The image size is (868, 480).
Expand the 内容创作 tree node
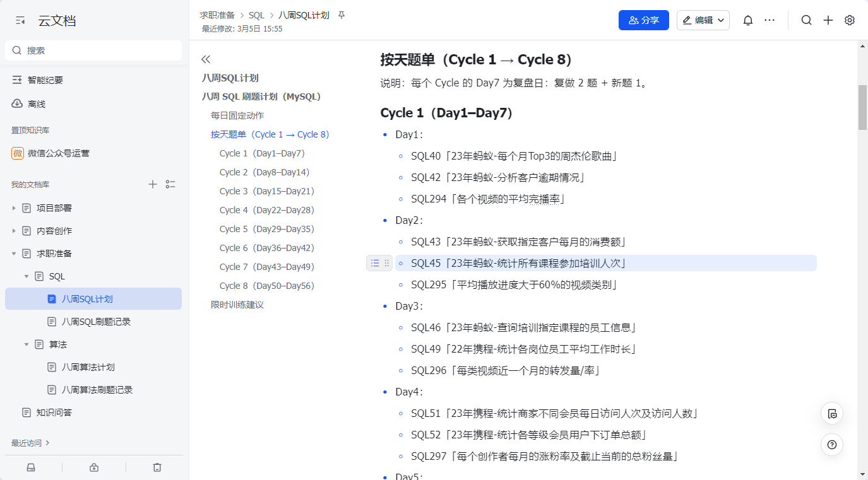click(x=14, y=231)
